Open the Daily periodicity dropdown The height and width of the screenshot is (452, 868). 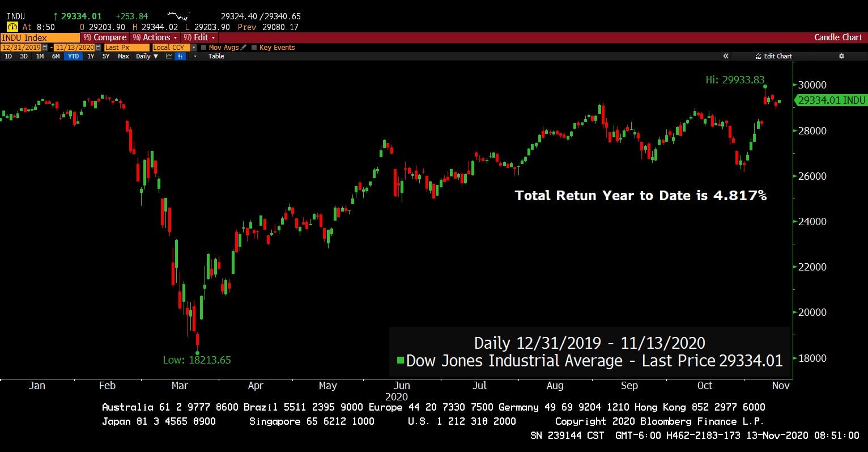point(147,56)
